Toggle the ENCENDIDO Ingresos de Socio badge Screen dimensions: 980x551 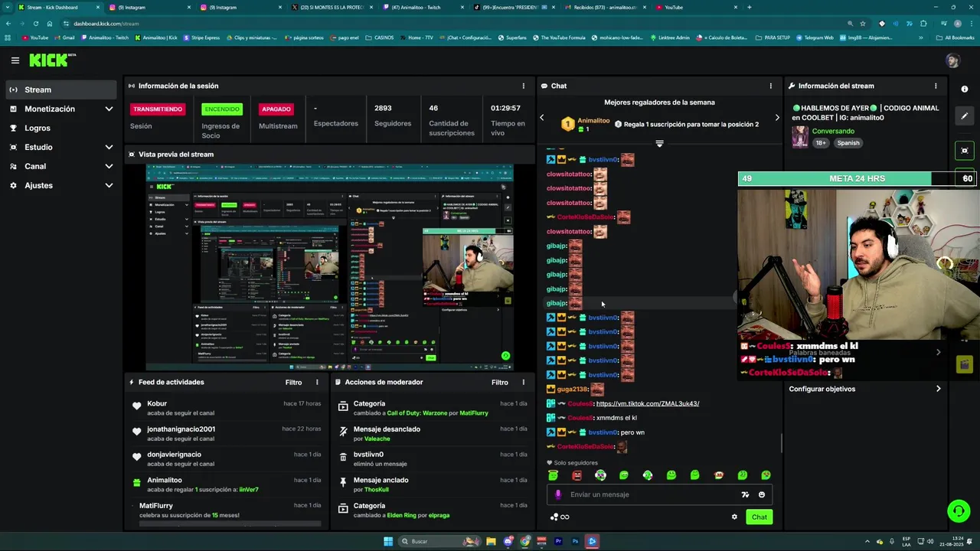(x=221, y=109)
